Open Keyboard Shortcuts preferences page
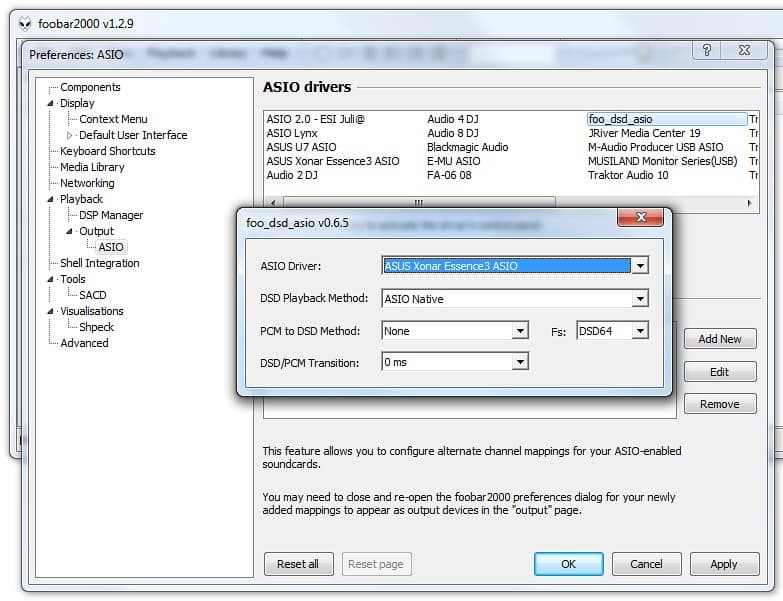 tap(108, 151)
